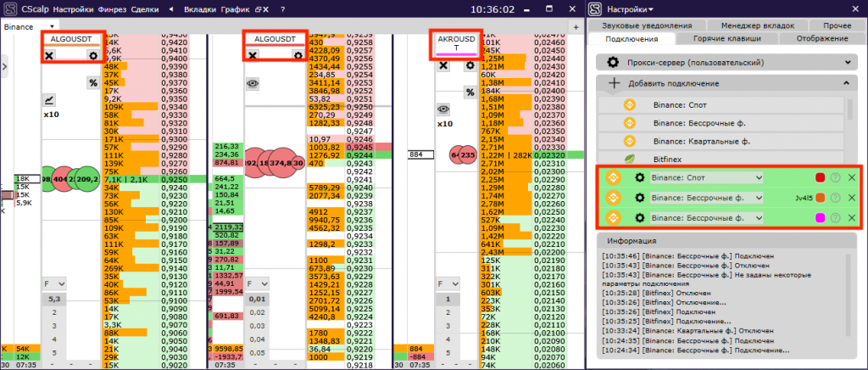Add Binance: Квартальные ф. connection
This screenshot has height=370, width=868.
click(x=721, y=141)
